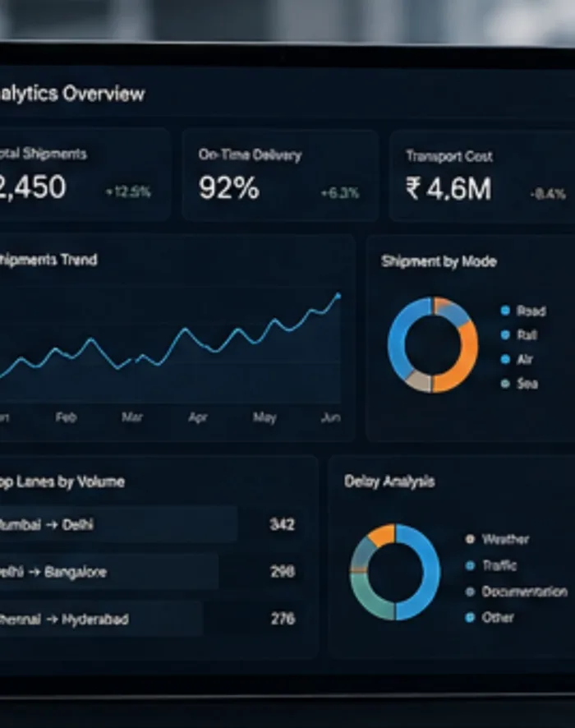575x728 pixels.
Task: Select the Apr label on trend axis
Action: (x=198, y=417)
